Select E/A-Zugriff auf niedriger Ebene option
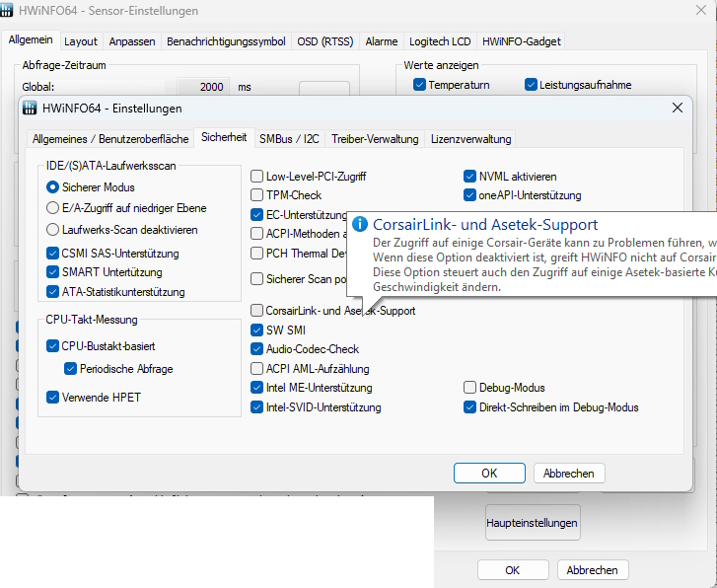The image size is (717, 588). (x=52, y=208)
